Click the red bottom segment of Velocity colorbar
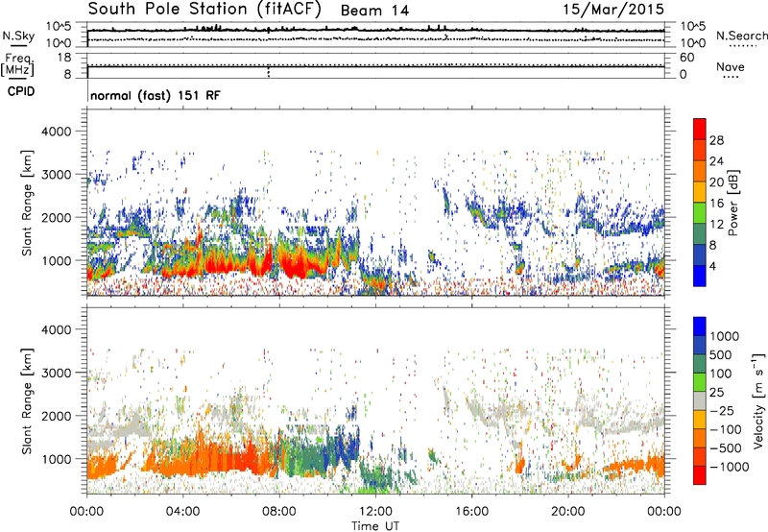Image resolution: width=768 pixels, height=532 pixels. [700, 475]
